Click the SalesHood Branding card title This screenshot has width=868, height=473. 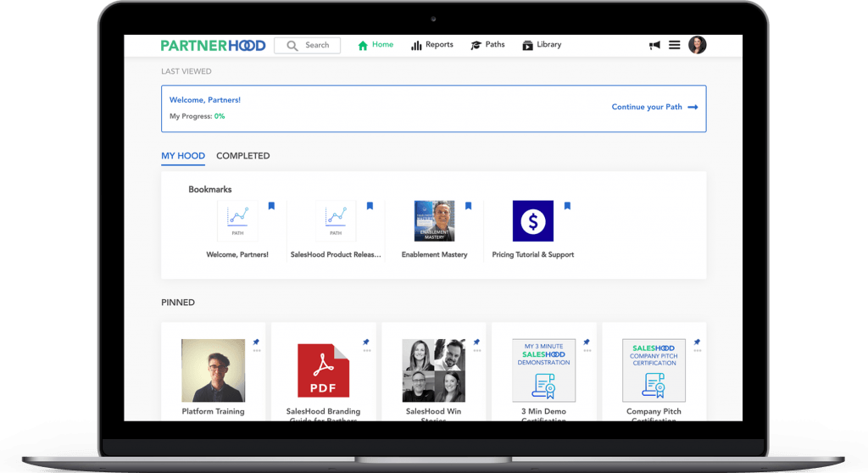pyautogui.click(x=323, y=415)
